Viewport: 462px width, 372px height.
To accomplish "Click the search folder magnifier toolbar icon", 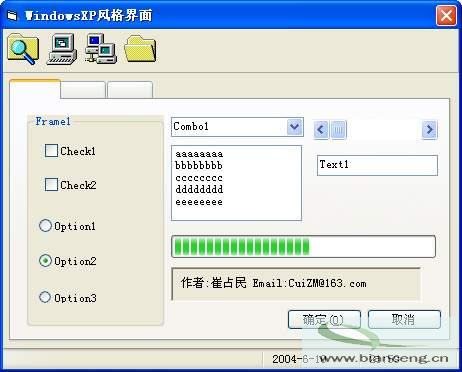I will point(23,49).
